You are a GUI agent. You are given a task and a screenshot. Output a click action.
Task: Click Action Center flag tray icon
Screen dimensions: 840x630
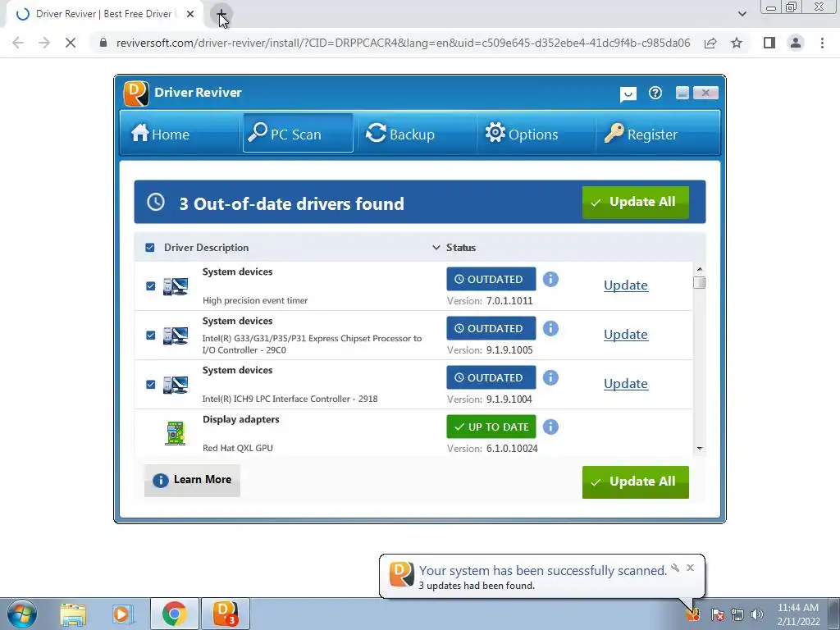click(x=718, y=614)
